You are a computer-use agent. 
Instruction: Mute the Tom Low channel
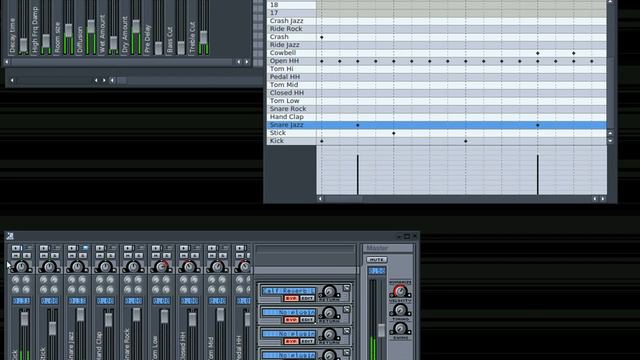click(156, 256)
